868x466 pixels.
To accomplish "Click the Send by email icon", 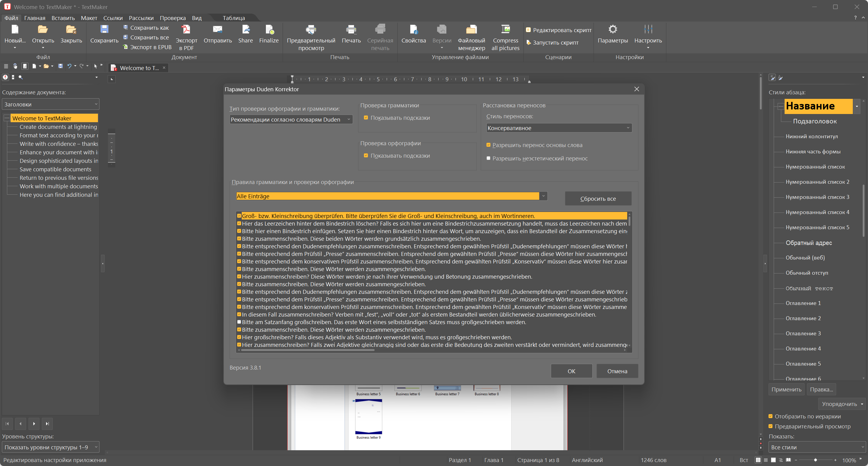I will 218,30.
